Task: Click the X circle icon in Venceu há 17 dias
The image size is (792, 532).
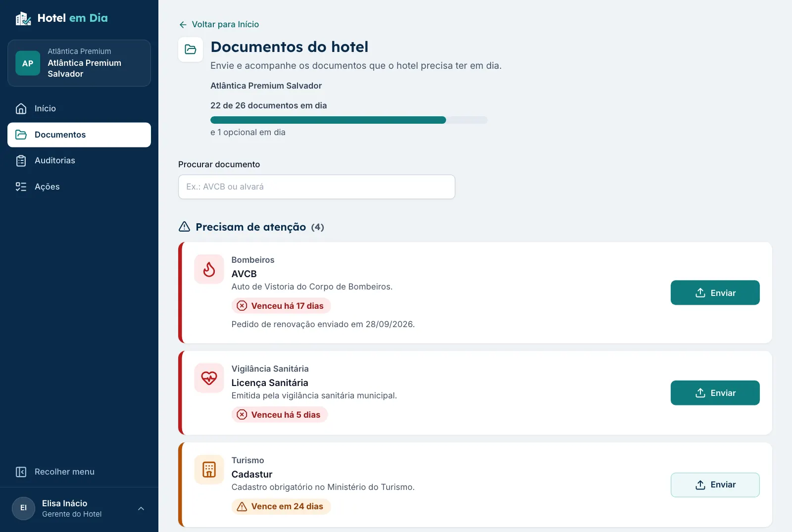Action: click(x=242, y=306)
